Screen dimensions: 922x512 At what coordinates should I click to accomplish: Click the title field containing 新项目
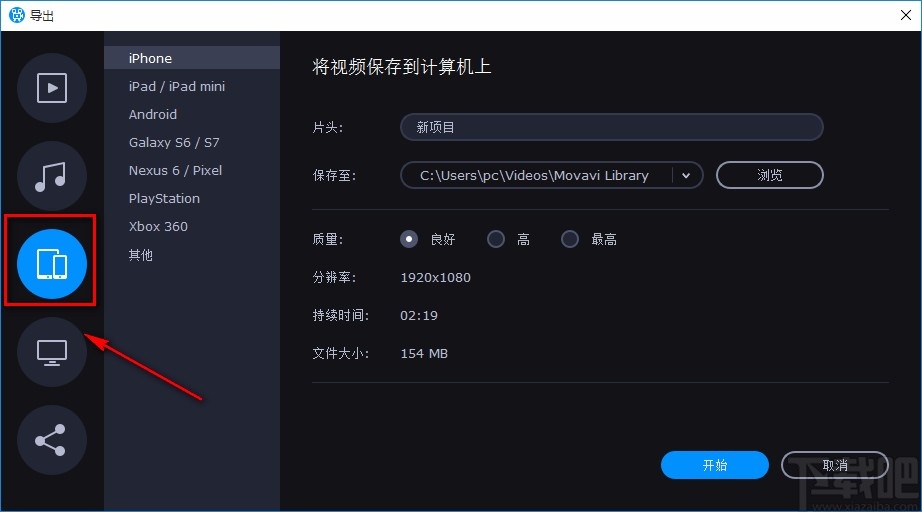click(612, 127)
